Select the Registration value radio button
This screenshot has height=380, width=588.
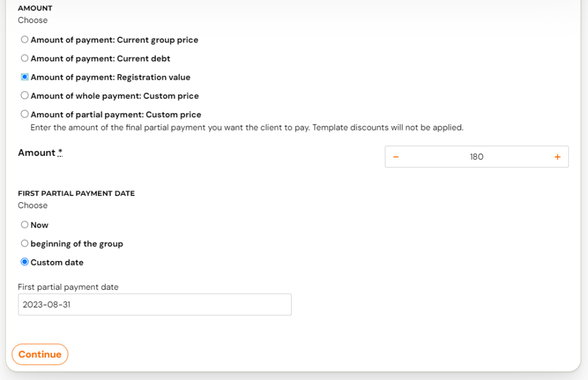[x=24, y=77]
